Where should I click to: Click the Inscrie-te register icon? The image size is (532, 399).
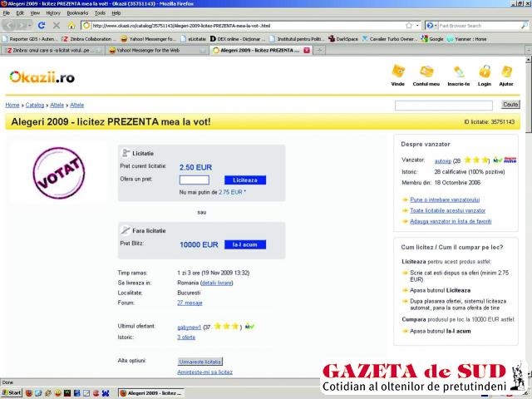tap(458, 74)
